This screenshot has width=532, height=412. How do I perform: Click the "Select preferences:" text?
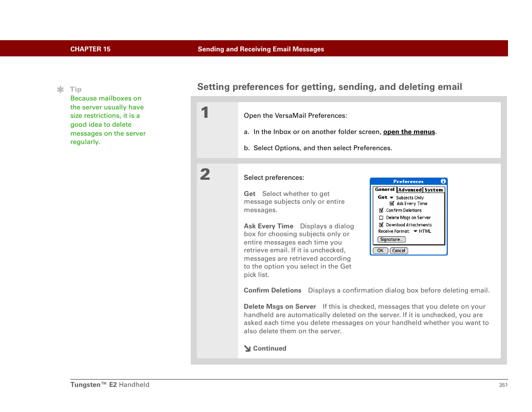tap(274, 178)
